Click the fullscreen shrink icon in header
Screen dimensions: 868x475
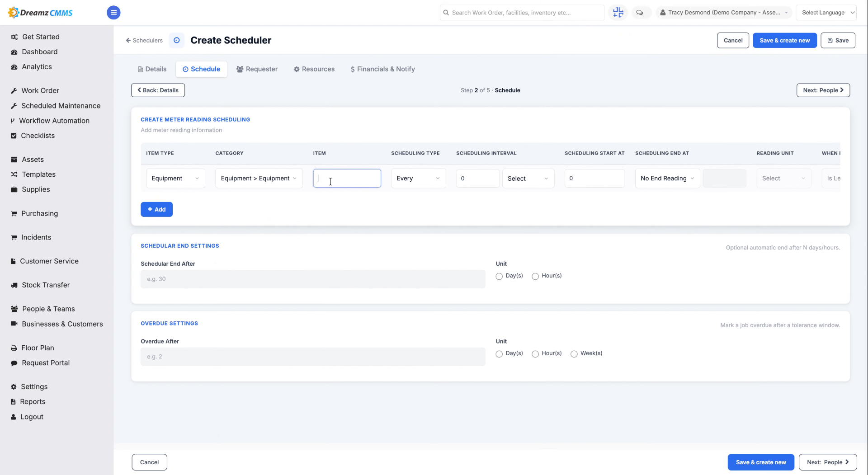618,13
